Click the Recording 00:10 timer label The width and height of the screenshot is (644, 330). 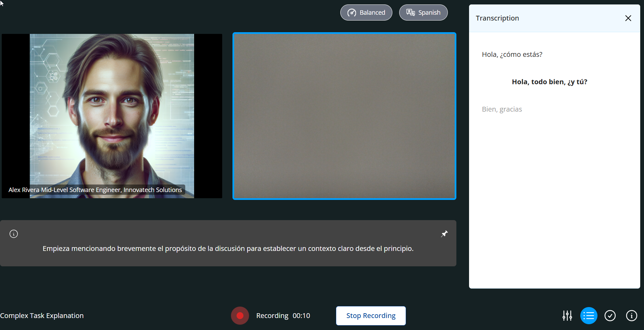coord(283,316)
